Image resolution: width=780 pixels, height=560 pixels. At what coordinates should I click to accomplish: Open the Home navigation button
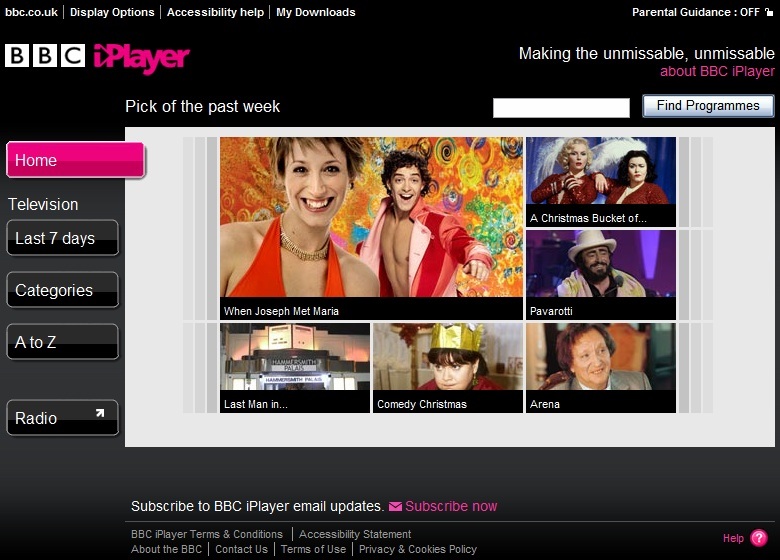point(76,160)
